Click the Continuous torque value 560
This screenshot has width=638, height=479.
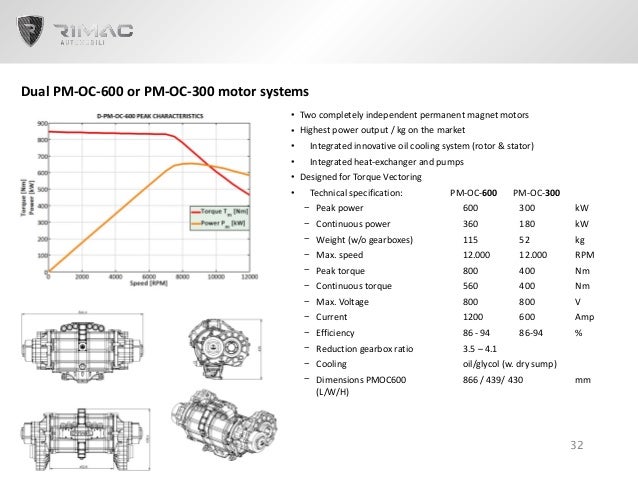click(470, 286)
